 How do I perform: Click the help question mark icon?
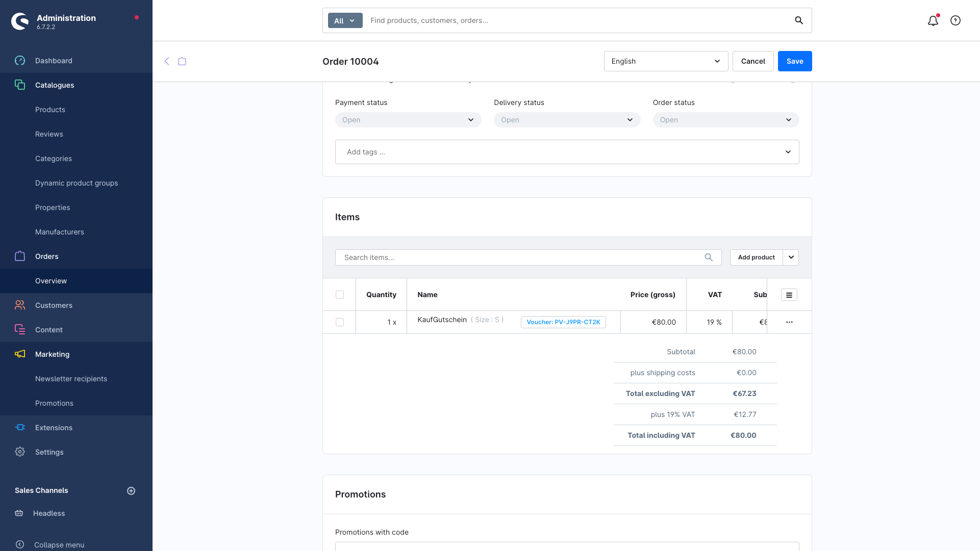pos(956,21)
